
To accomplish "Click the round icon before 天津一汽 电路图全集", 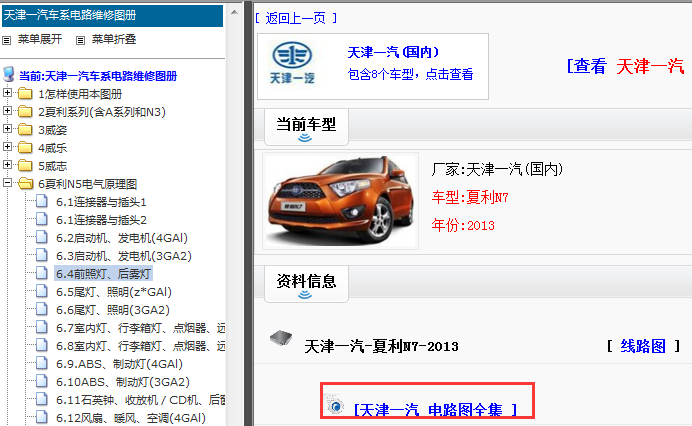I will (x=336, y=406).
